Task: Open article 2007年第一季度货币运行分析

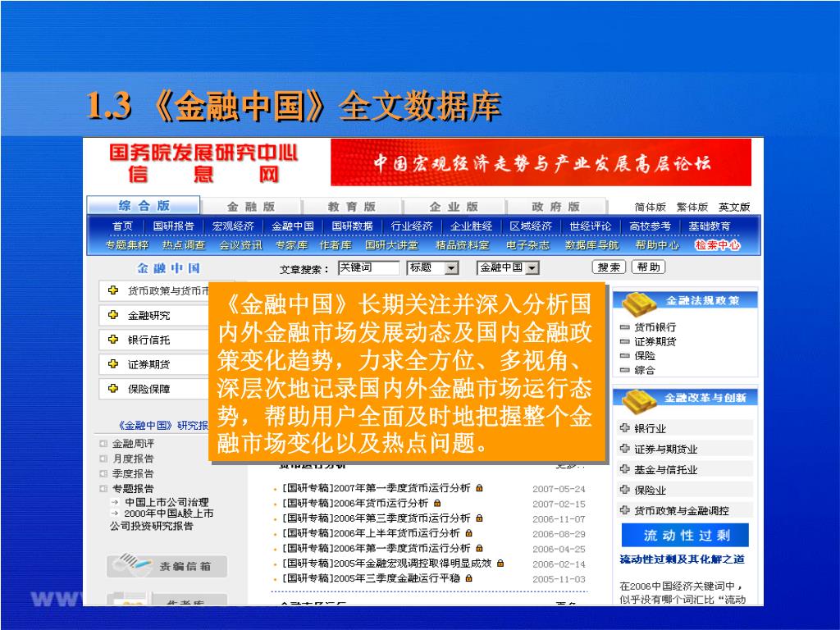Action: pyautogui.click(x=376, y=488)
